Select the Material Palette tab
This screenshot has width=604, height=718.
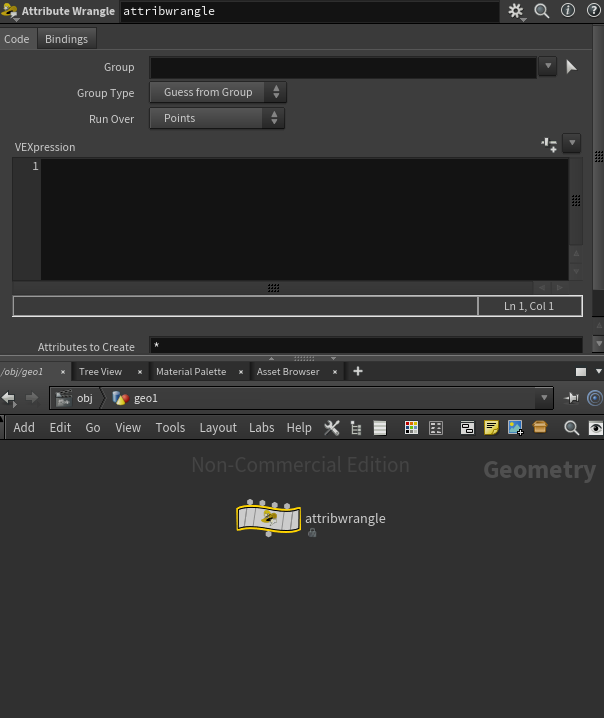(191, 372)
